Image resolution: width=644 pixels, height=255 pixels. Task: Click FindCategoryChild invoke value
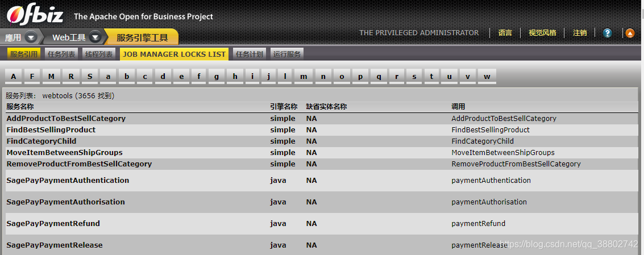(483, 141)
